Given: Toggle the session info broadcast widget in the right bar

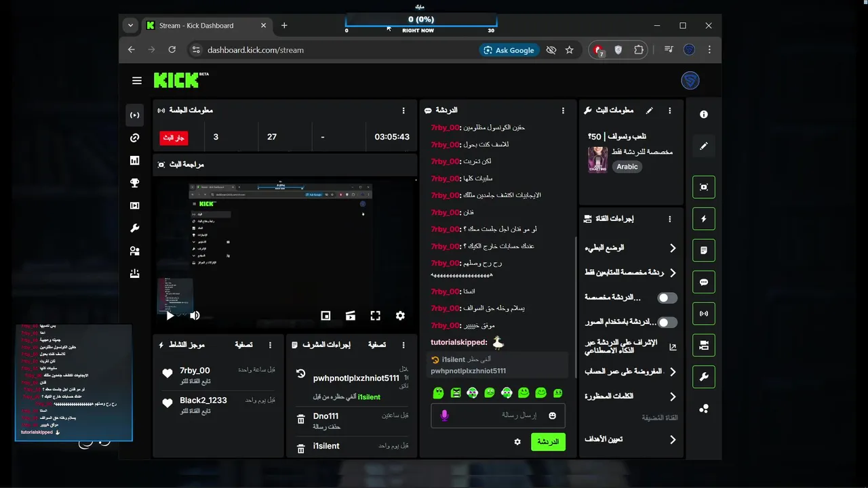Looking at the screenshot, I should (704, 314).
